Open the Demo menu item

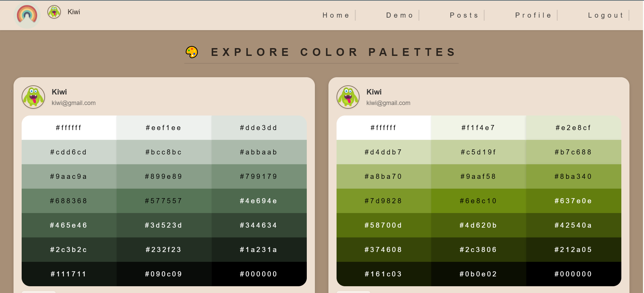(400, 15)
